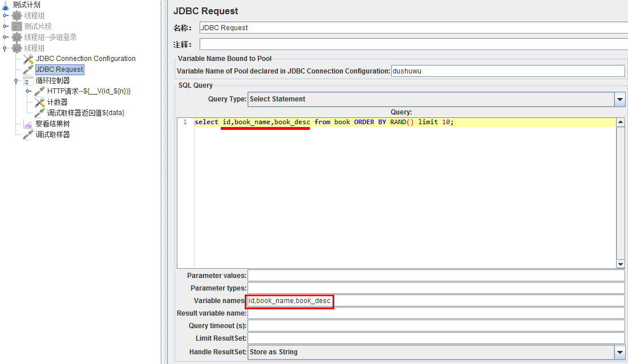Viewport: 628px width, 364px height.
Task: Click the Parameter values field
Action: (x=436, y=276)
